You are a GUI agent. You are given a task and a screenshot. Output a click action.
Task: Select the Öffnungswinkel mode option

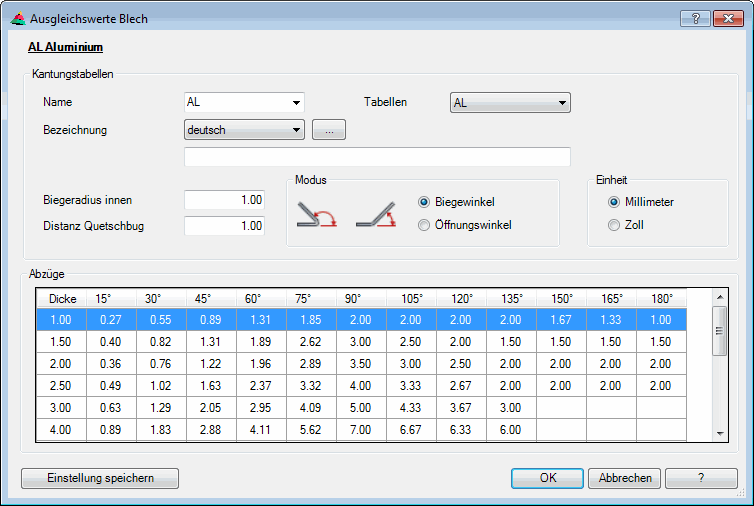(x=424, y=225)
